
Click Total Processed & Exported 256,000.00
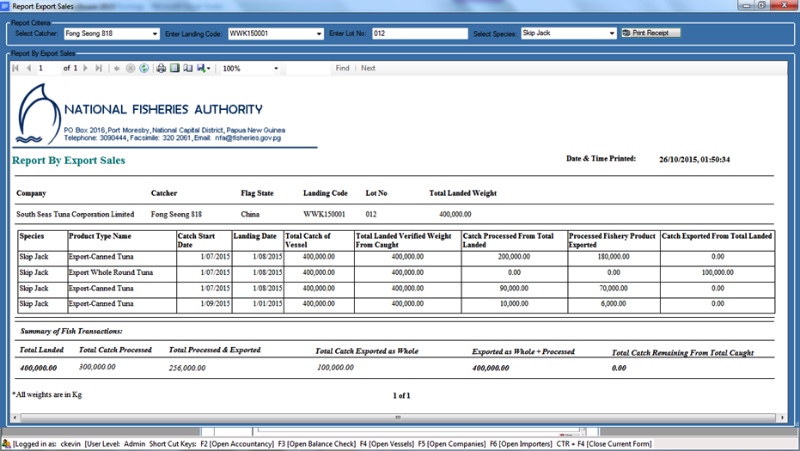(187, 368)
